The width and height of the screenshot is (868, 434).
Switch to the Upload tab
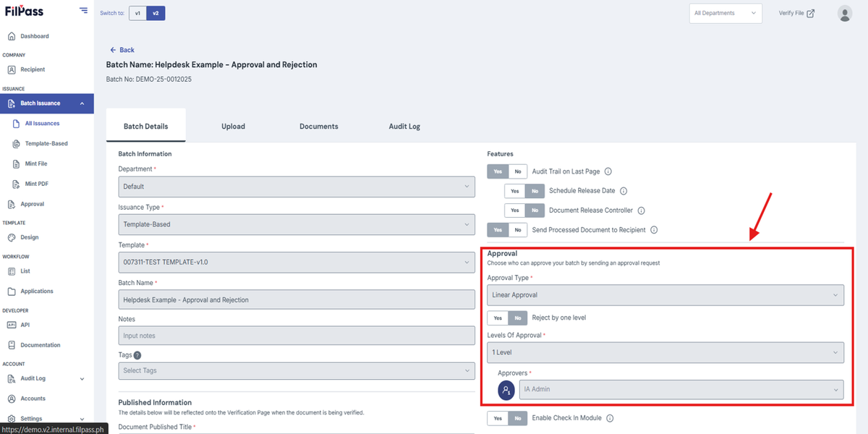(233, 126)
